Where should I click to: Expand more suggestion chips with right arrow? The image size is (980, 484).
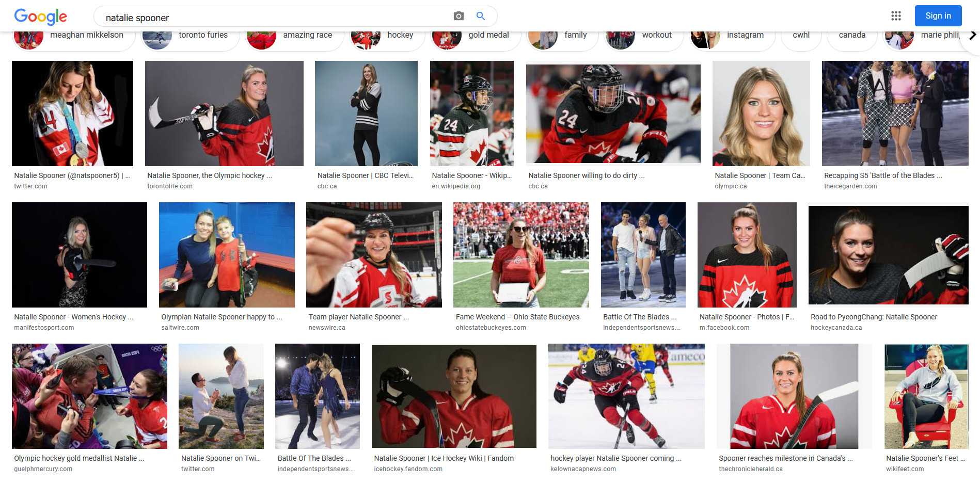point(972,35)
